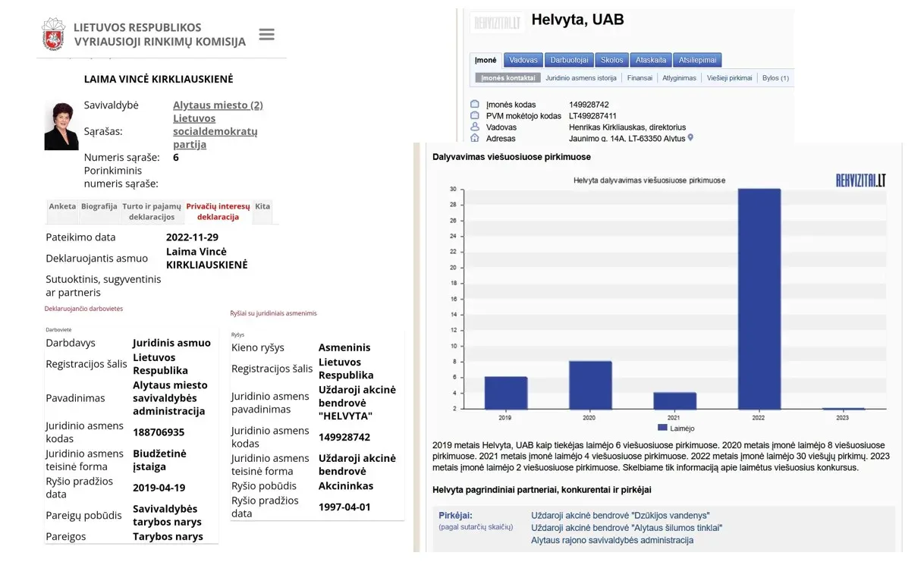Open the Alytaus miesto (2) link
The width and height of the screenshot is (924, 562).
[218, 105]
